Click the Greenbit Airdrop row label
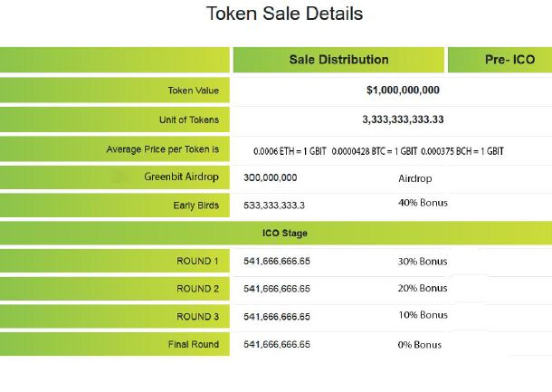The height and width of the screenshot is (392, 552). pyautogui.click(x=181, y=177)
